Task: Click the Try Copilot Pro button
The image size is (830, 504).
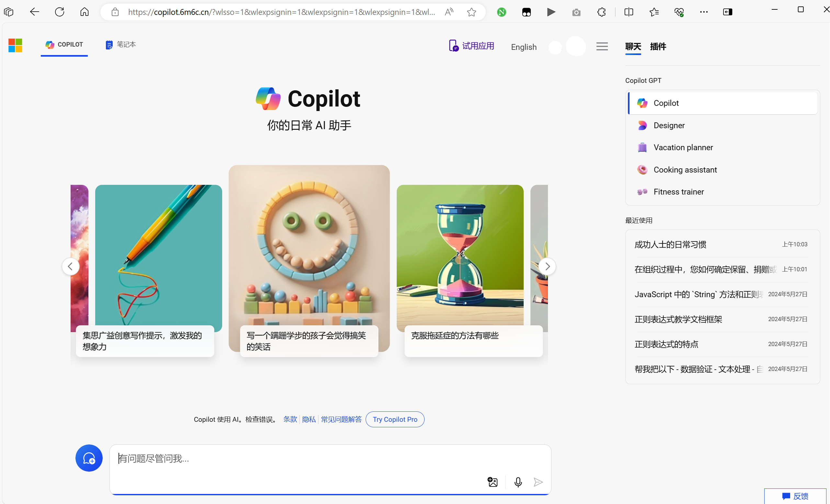Action: click(x=395, y=419)
